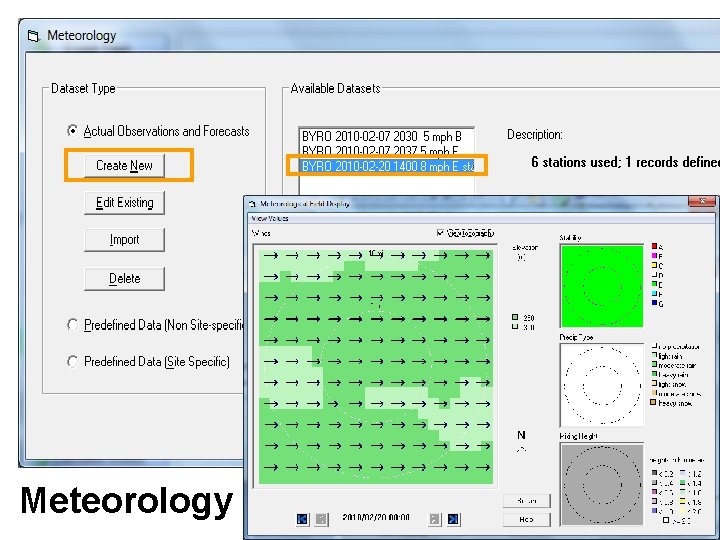
Task: Click the Create New button
Action: [x=124, y=166]
